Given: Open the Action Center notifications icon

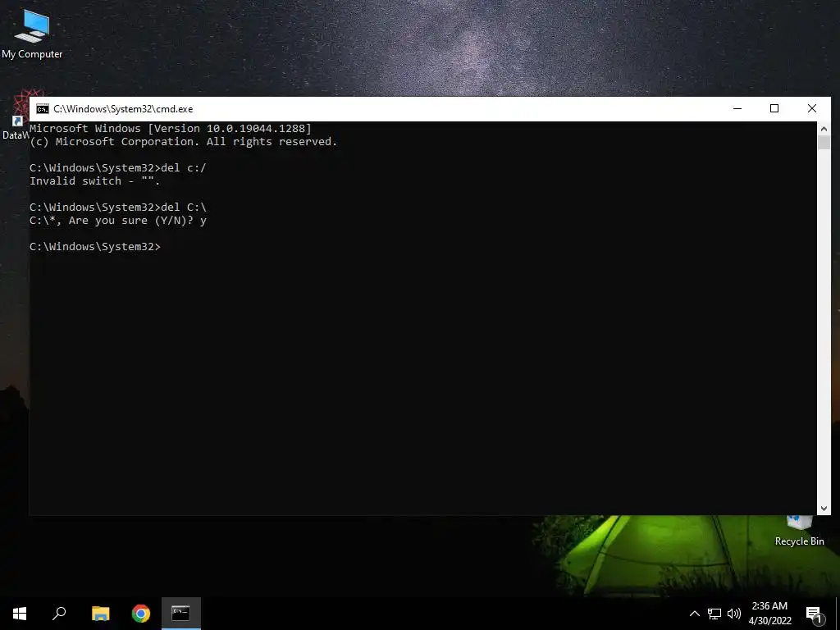Looking at the screenshot, I should pyautogui.click(x=814, y=614).
